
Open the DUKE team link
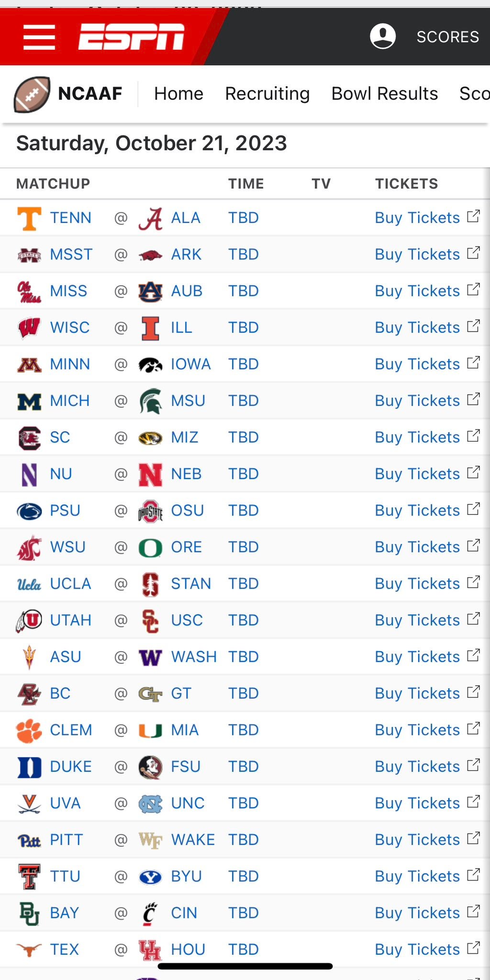pyautogui.click(x=70, y=767)
